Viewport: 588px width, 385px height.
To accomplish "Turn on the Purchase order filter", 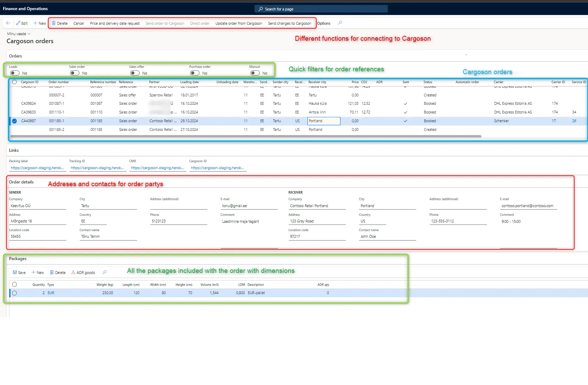I will click(x=195, y=73).
